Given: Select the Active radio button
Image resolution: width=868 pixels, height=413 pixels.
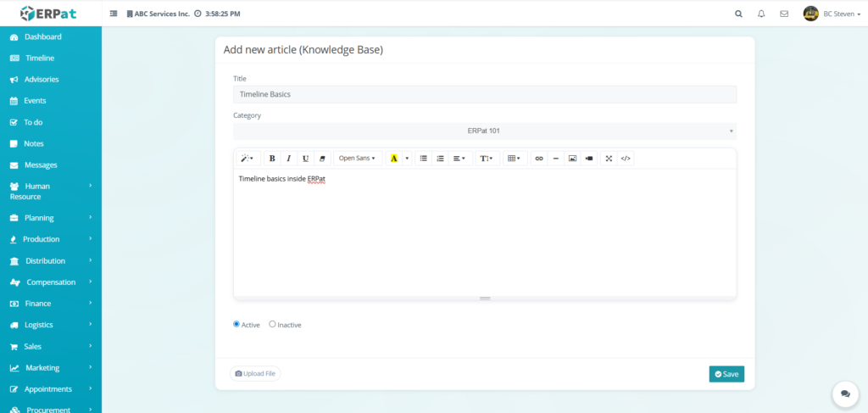Looking at the screenshot, I should click(x=236, y=324).
